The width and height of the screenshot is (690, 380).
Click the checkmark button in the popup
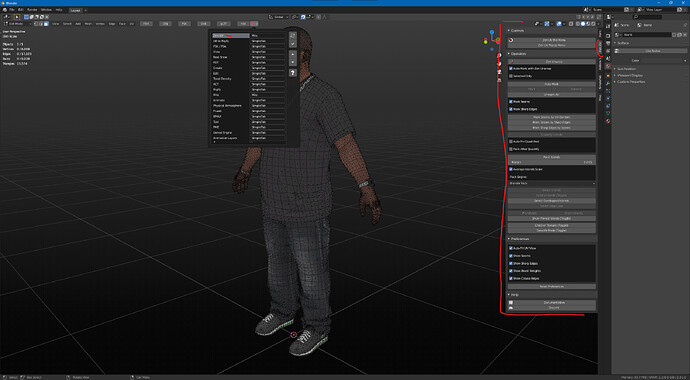(293, 44)
